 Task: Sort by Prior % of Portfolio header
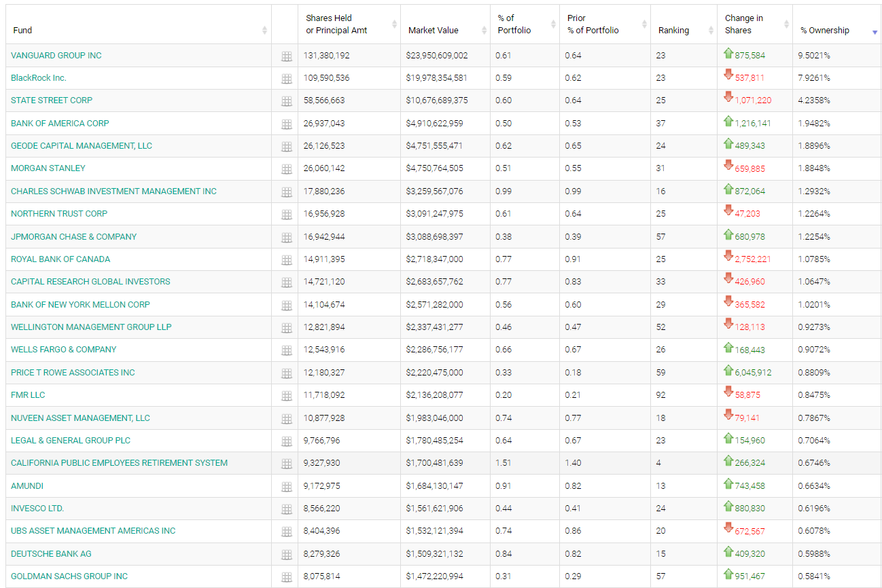click(x=605, y=24)
